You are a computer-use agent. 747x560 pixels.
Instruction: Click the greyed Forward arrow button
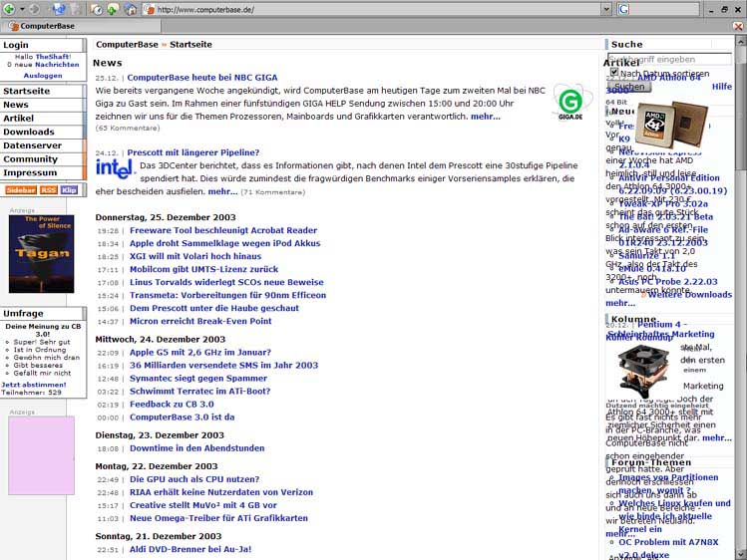tap(34, 9)
